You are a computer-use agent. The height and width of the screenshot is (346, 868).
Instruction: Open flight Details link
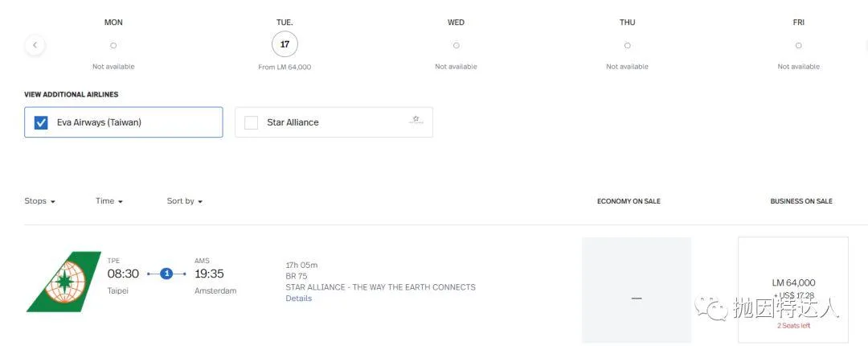coord(299,299)
